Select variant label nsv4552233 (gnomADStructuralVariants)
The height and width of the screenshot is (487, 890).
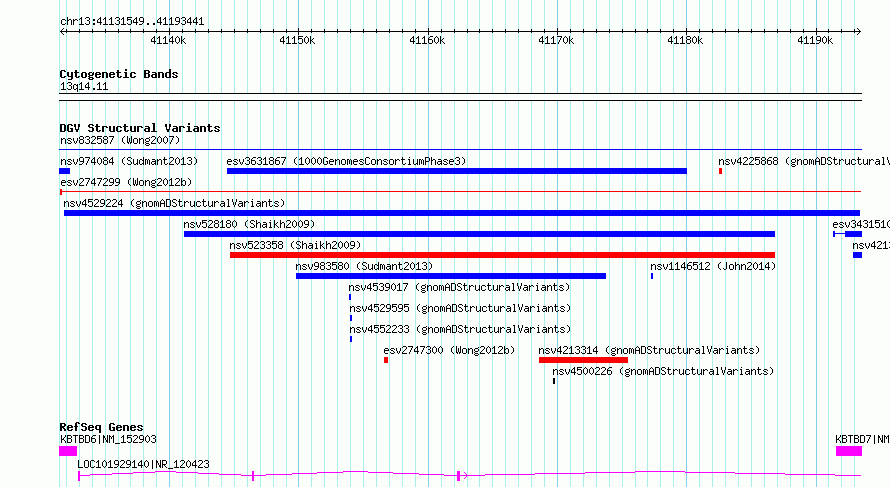pyautogui.click(x=460, y=329)
